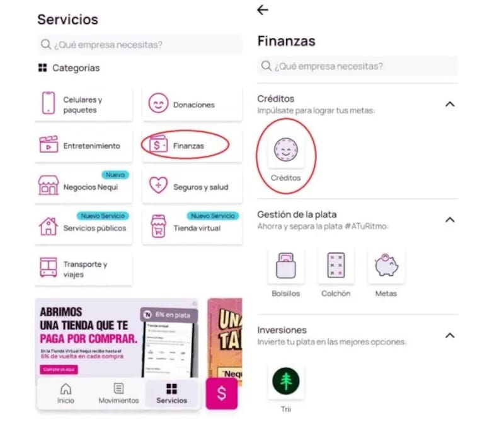This screenshot has width=504, height=427.
Task: Select the Donaciones smiley icon
Action: 158,103
